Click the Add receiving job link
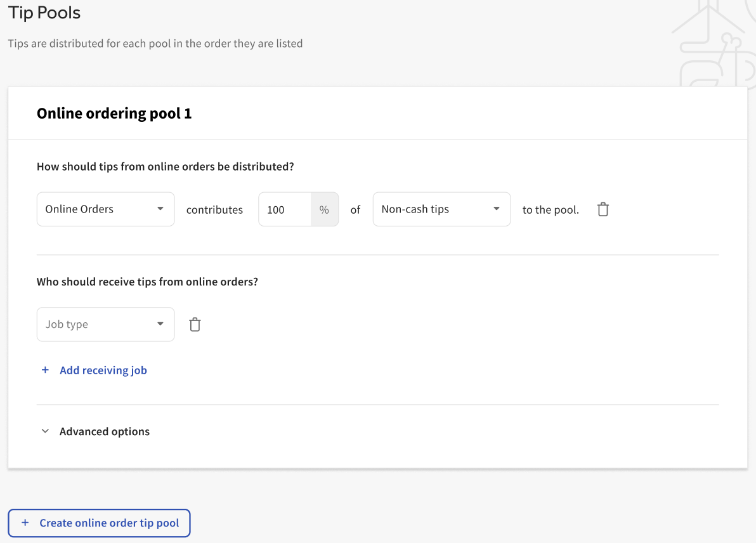The image size is (756, 543). [x=103, y=370]
